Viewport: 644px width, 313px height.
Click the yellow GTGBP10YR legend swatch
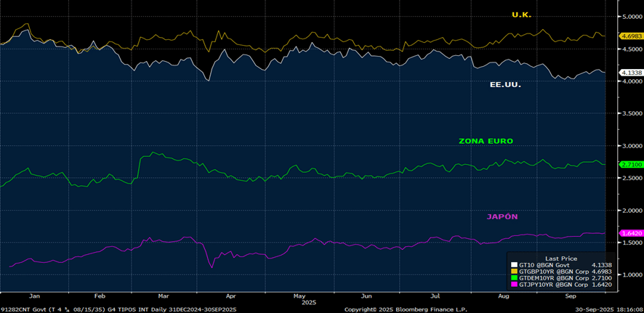click(513, 272)
